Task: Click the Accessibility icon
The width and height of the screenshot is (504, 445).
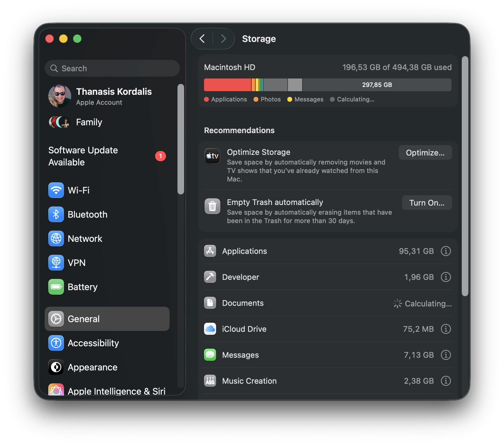Action: 56,343
